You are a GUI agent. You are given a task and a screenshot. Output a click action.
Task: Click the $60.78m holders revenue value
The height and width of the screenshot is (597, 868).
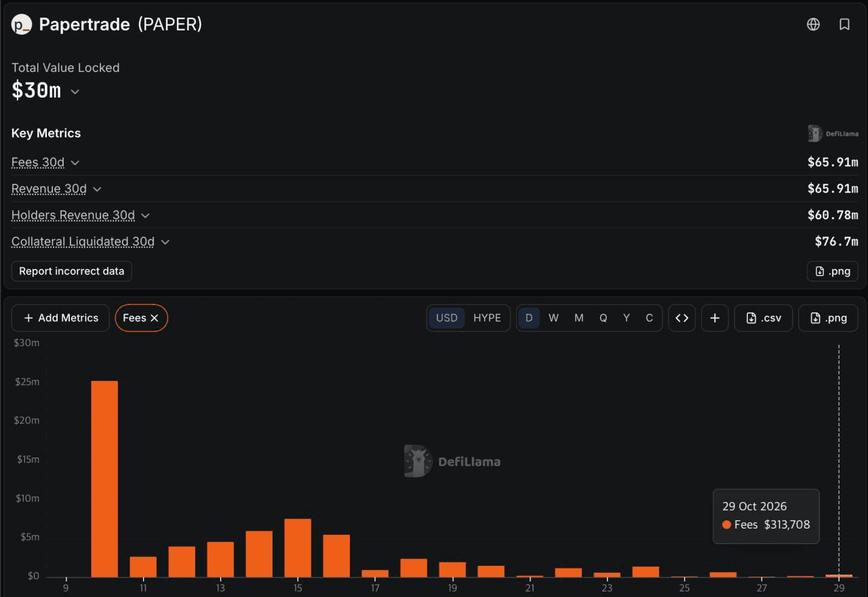point(833,215)
